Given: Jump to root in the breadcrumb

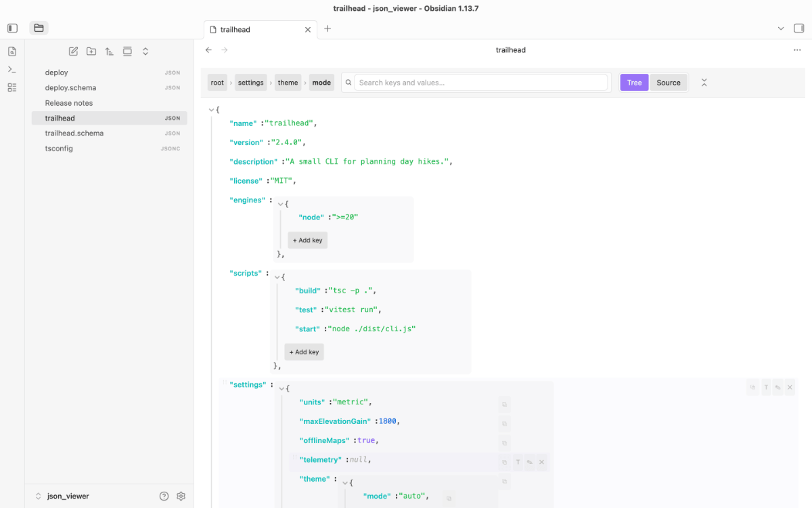Looking at the screenshot, I should point(217,83).
